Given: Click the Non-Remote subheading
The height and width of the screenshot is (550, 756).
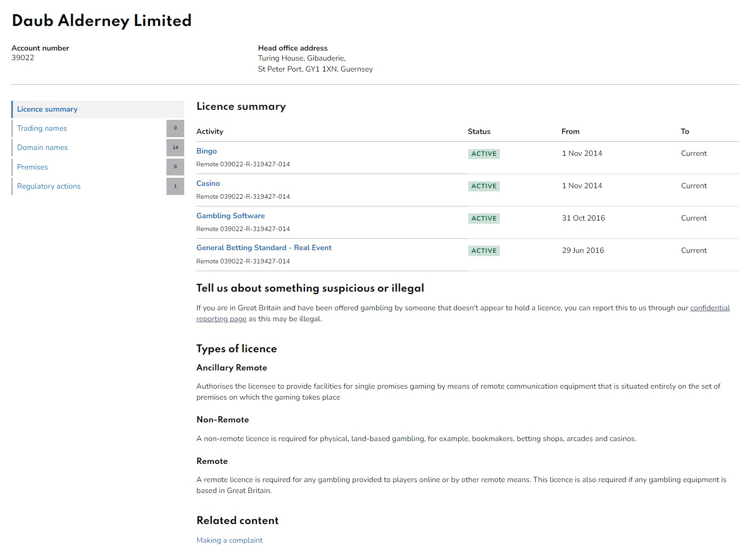Looking at the screenshot, I should [223, 420].
